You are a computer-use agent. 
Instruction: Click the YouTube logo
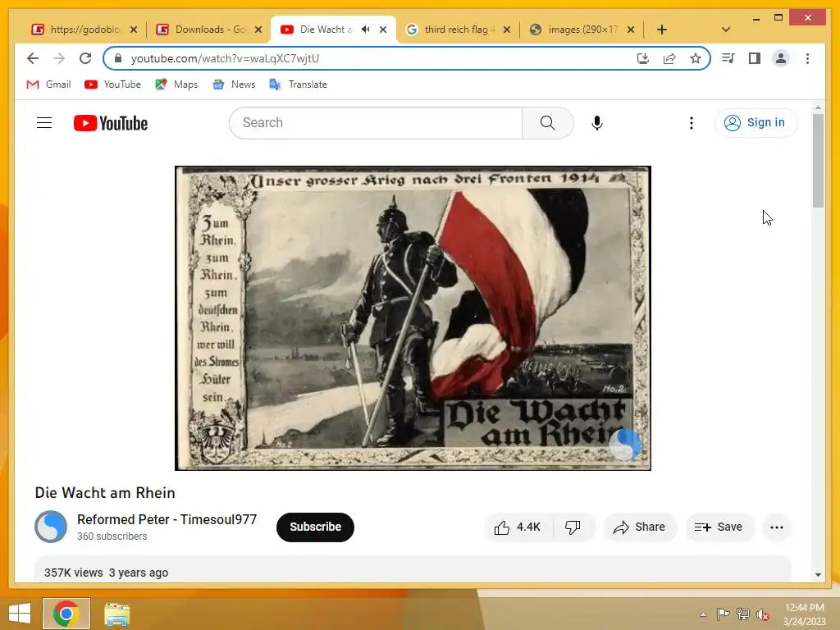[111, 123]
